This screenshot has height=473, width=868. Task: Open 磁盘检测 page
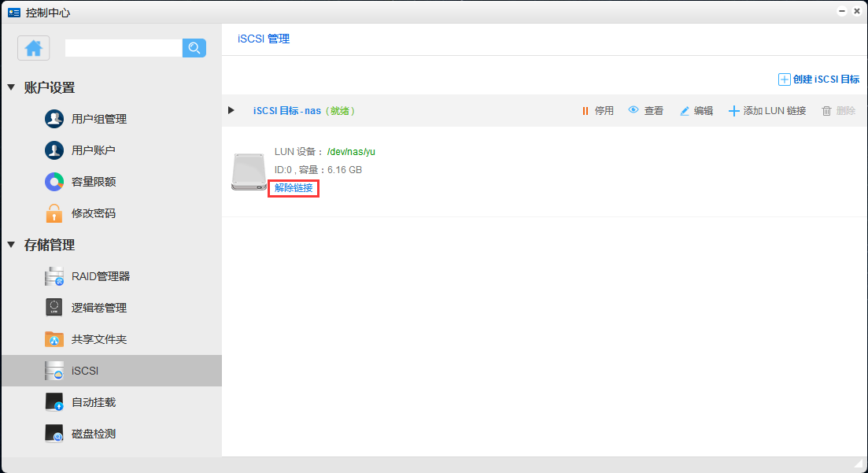[x=94, y=434]
